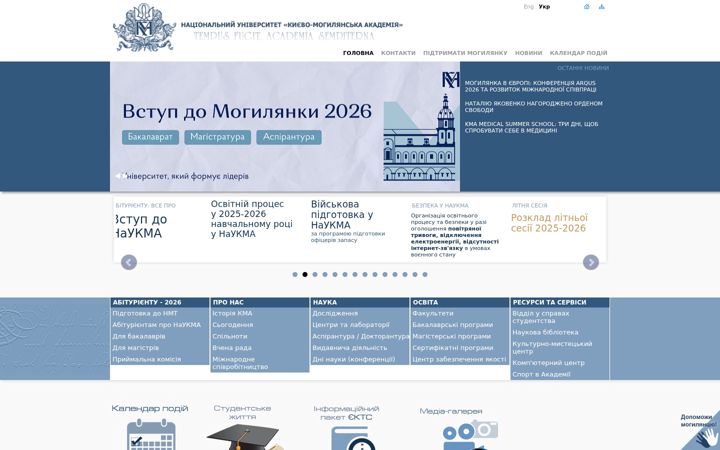Open the Головна menu item
The width and height of the screenshot is (720, 450).
[x=358, y=53]
